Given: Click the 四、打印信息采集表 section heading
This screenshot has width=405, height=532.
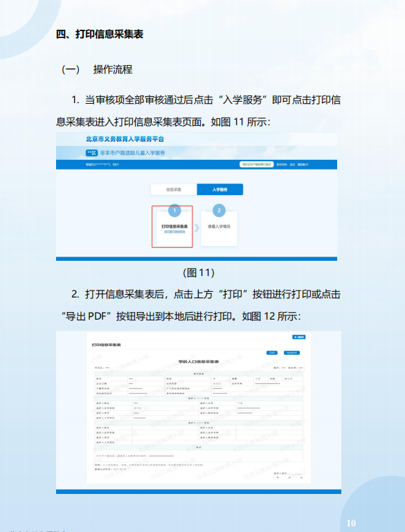Looking at the screenshot, I should [100, 35].
